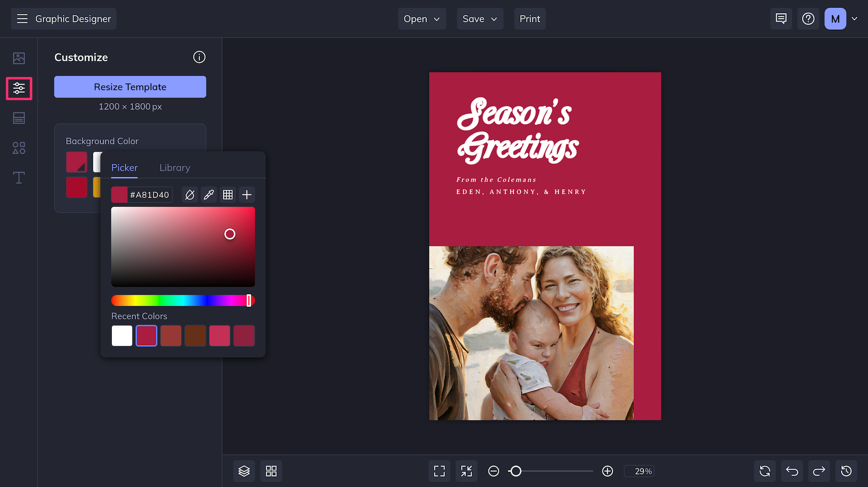Toggle fit-to-screen view
Image resolution: width=868 pixels, height=487 pixels.
coord(439,471)
